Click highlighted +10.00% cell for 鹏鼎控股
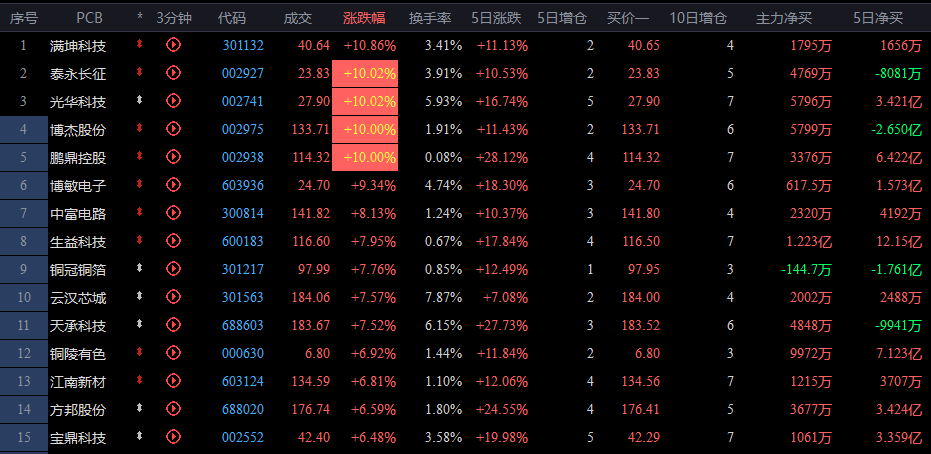The width and height of the screenshot is (931, 454). click(365, 157)
